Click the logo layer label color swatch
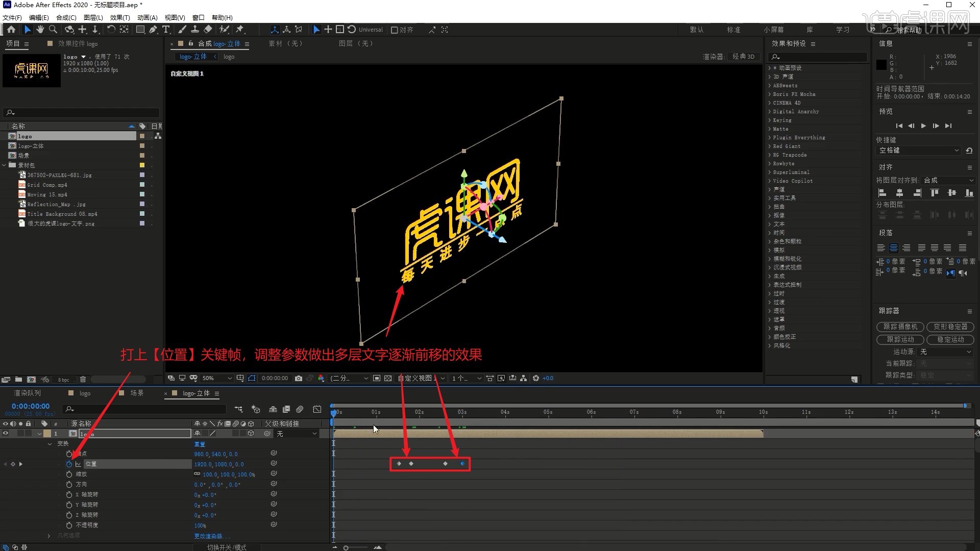The image size is (980, 551). point(47,434)
